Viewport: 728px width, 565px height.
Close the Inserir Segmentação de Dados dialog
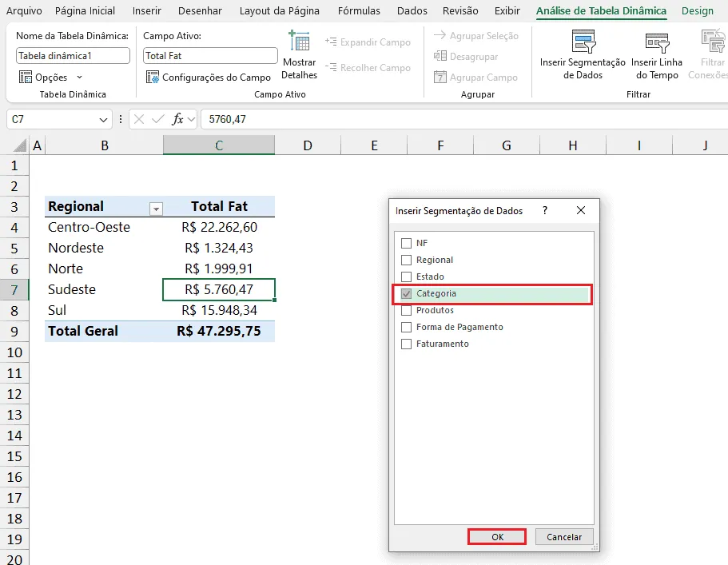(x=581, y=211)
